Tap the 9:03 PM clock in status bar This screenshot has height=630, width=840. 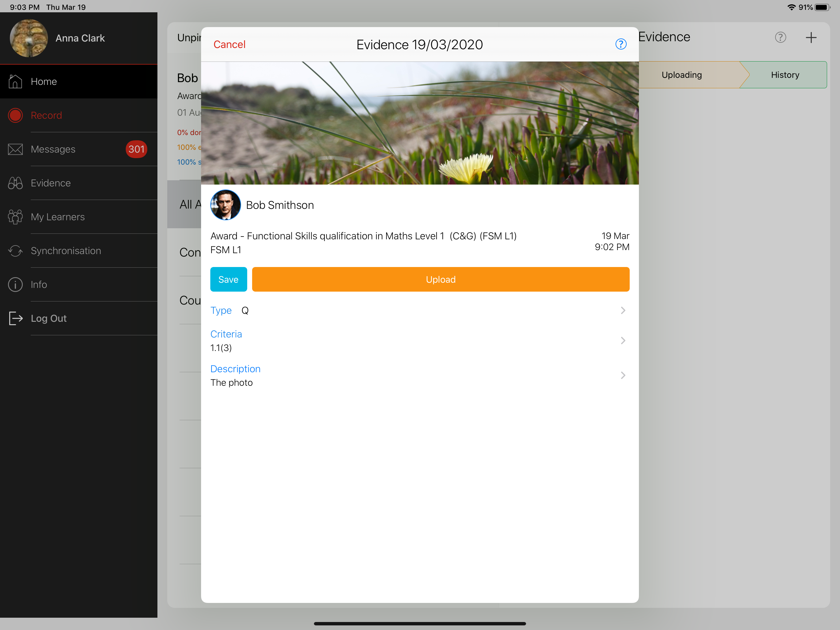point(25,7)
